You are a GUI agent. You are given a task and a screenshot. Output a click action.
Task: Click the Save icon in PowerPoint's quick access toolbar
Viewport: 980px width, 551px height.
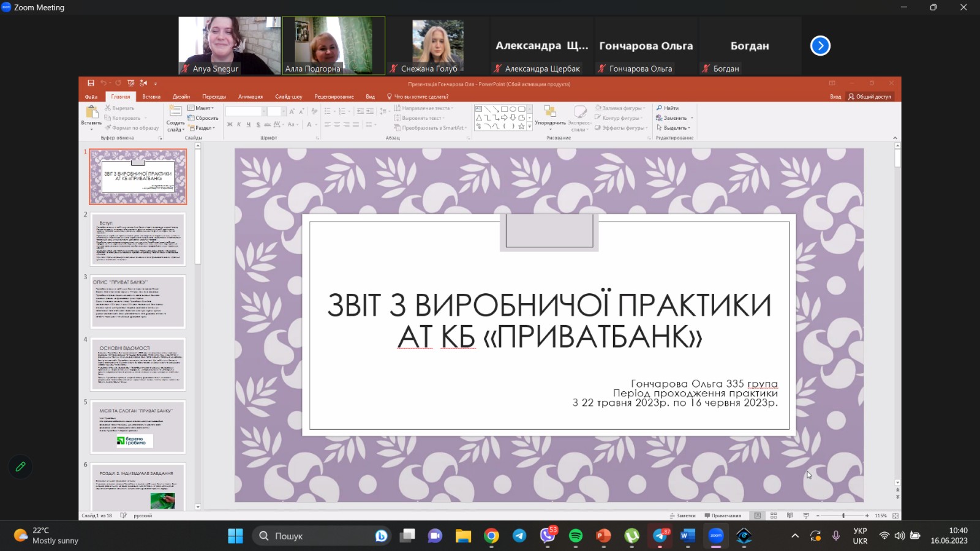tap(91, 83)
